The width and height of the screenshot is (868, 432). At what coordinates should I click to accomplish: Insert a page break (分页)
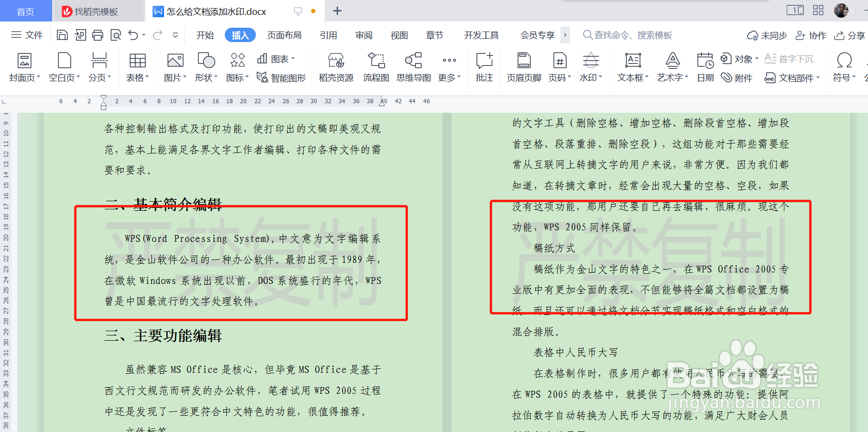99,67
